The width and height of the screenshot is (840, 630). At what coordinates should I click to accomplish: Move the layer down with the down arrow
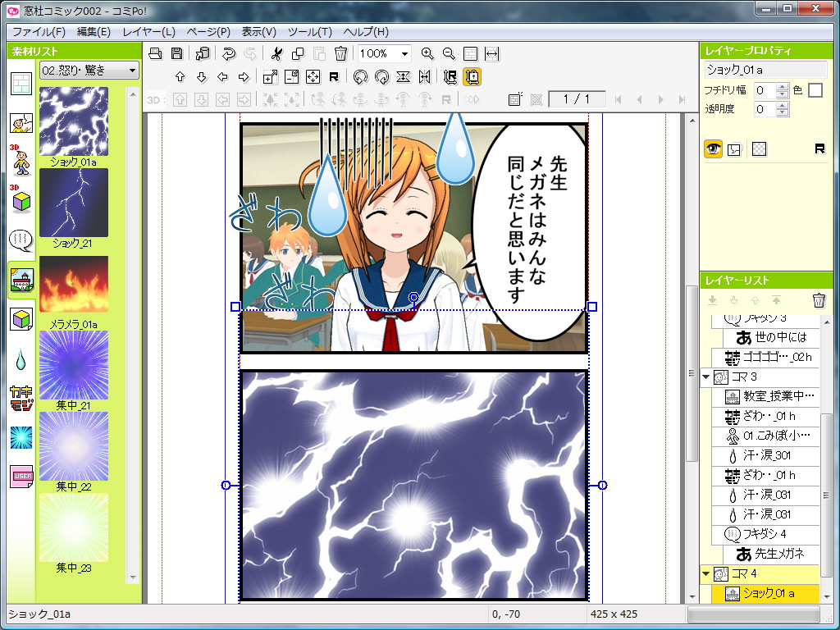click(x=202, y=76)
